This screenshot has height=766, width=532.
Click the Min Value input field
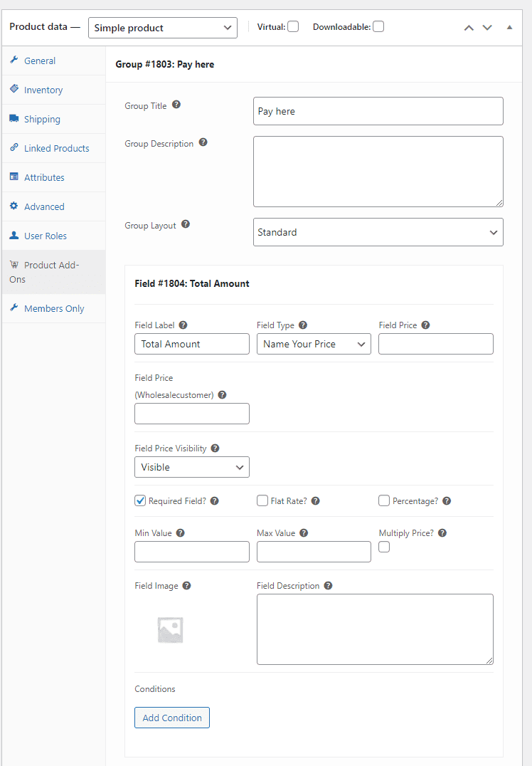pyautogui.click(x=192, y=552)
